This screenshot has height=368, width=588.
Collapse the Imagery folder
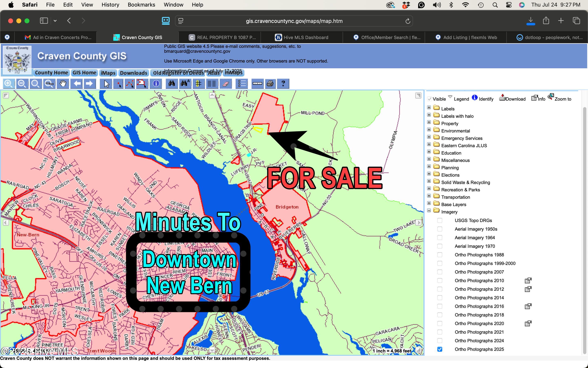point(429,210)
